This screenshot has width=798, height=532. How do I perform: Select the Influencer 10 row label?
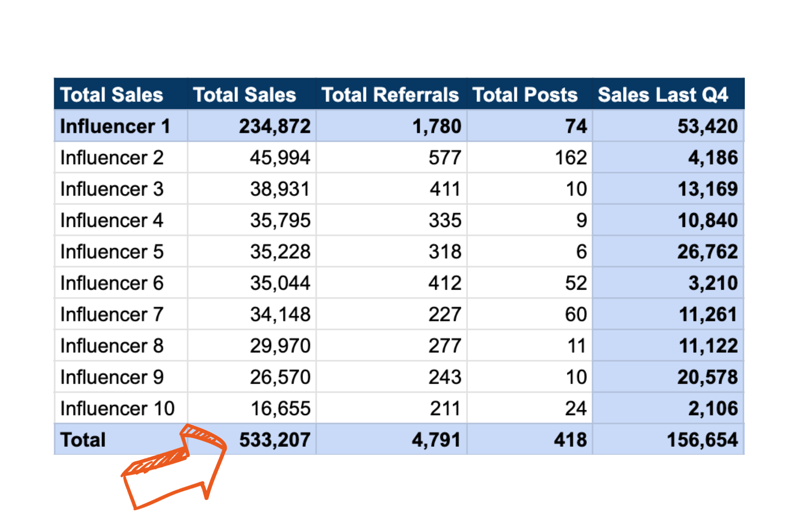[118, 409]
